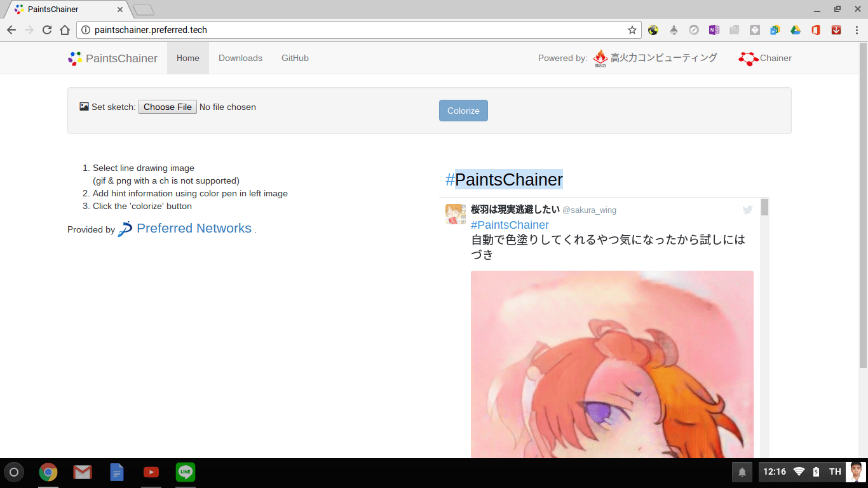
Task: Click the Chrome icon on the shelf
Action: point(48,472)
